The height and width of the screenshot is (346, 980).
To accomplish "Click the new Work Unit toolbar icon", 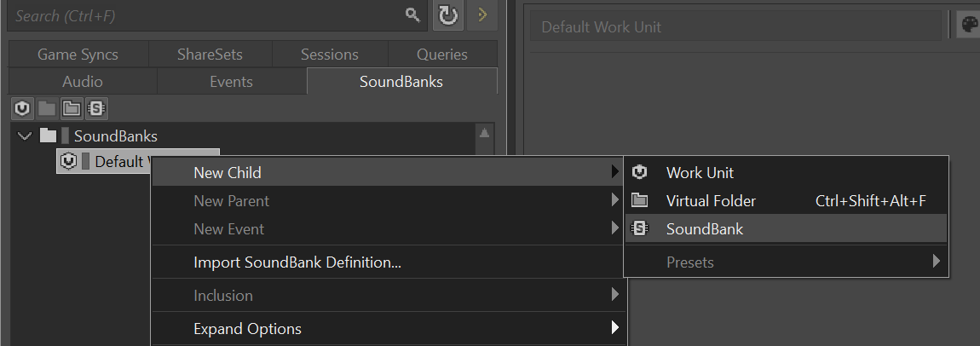I will coord(23,108).
